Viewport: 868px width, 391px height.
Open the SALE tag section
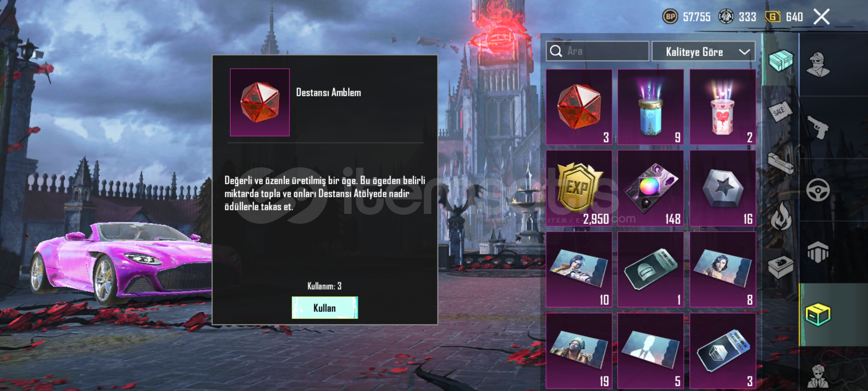[780, 112]
